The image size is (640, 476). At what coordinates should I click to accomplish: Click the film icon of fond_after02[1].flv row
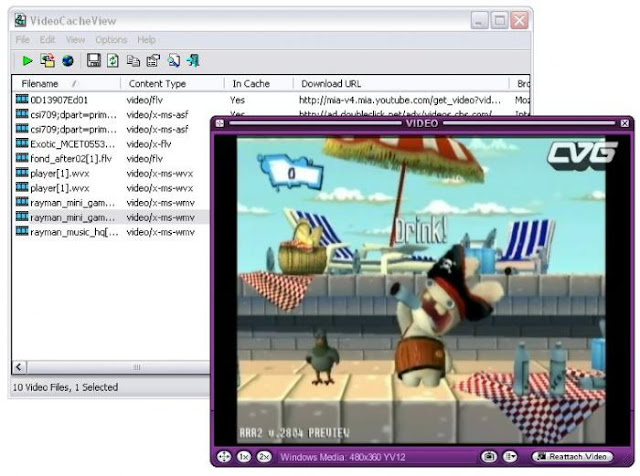tap(22, 158)
